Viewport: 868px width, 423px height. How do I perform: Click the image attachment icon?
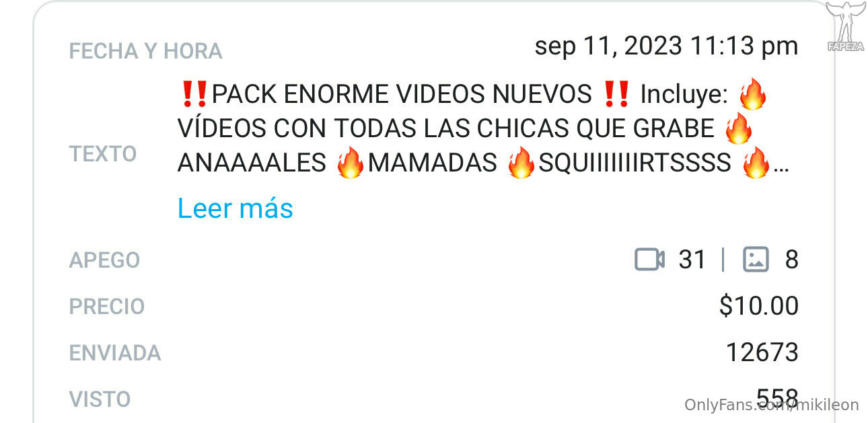pos(756,259)
